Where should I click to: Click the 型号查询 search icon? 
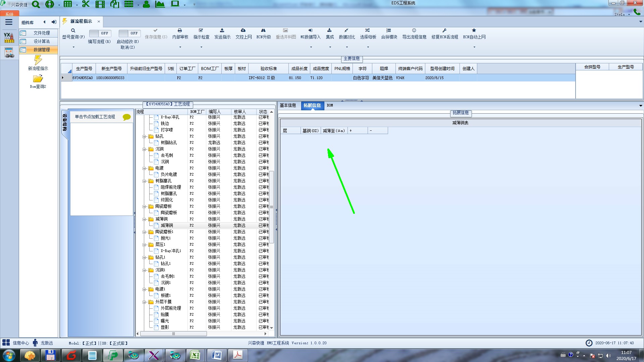click(x=73, y=31)
